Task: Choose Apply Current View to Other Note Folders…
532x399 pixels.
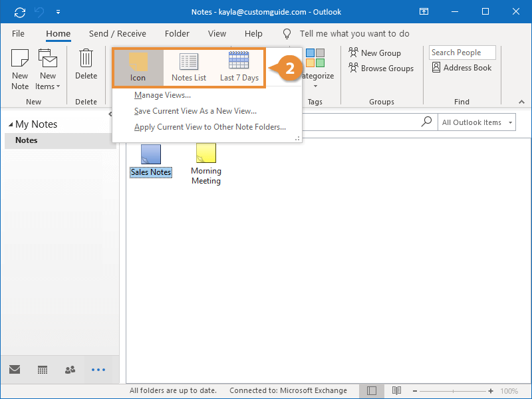Action: pyautogui.click(x=210, y=127)
